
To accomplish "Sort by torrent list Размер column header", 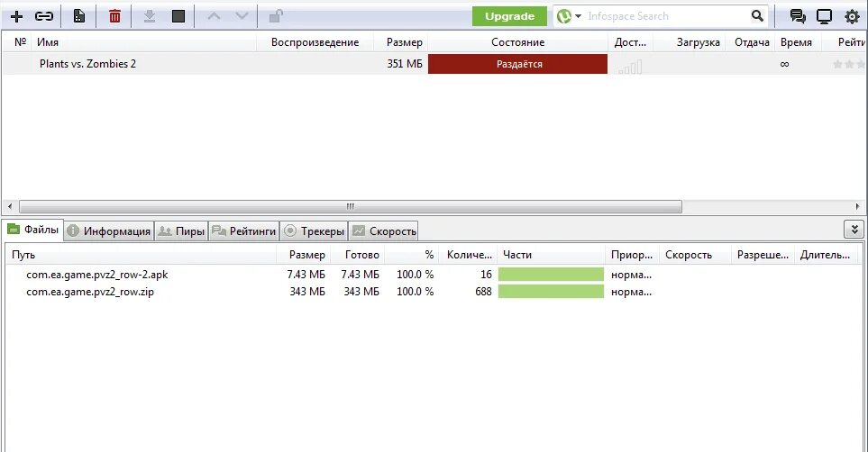I will tap(404, 42).
